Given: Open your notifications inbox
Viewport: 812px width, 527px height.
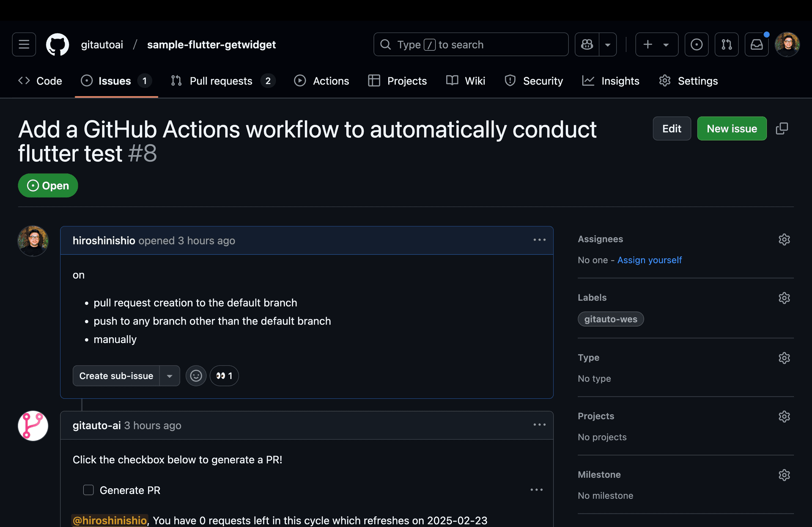Looking at the screenshot, I should (x=757, y=44).
